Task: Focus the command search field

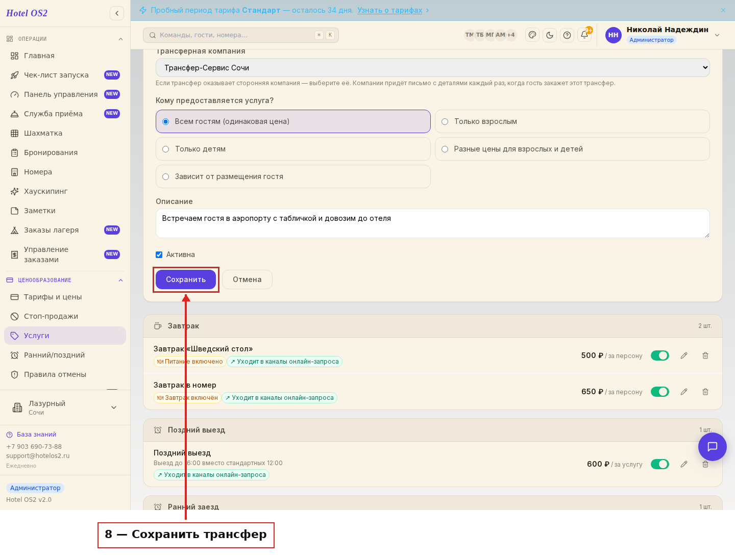Action: (x=241, y=35)
